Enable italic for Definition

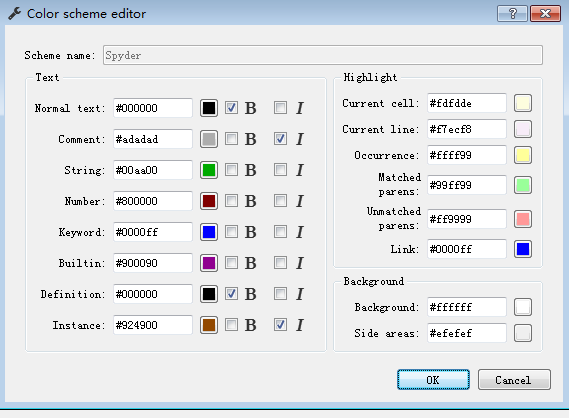pos(280,294)
